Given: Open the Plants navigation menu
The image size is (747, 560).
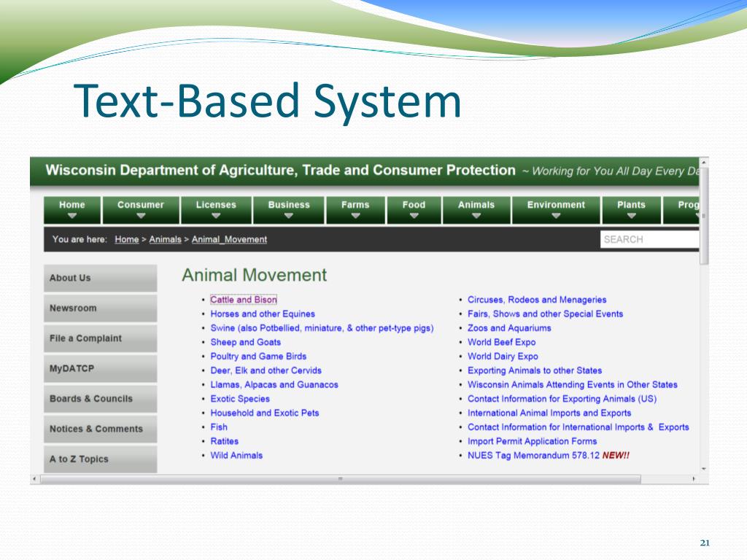Looking at the screenshot, I should tap(631, 210).
